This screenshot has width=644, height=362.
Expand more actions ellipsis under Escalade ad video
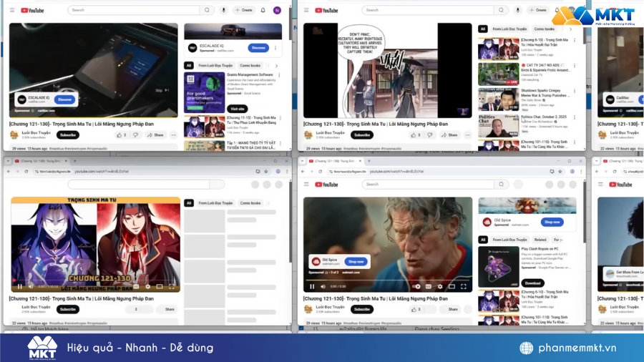point(173,134)
